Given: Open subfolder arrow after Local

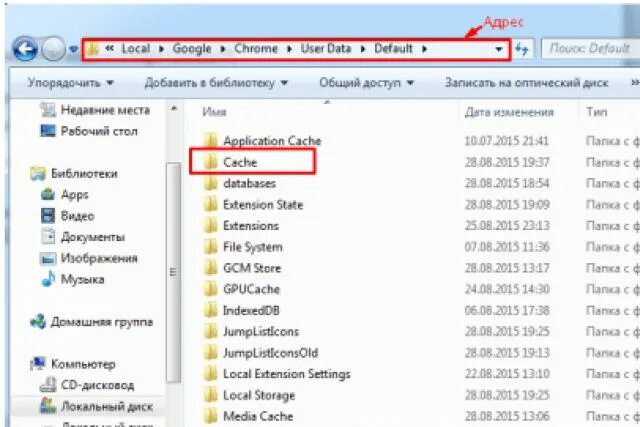Looking at the screenshot, I should tap(162, 49).
